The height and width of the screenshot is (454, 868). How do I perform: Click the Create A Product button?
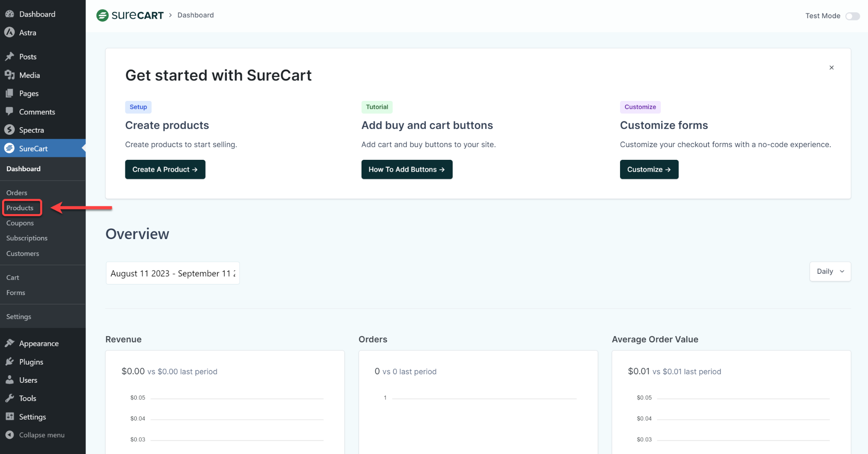(x=165, y=169)
